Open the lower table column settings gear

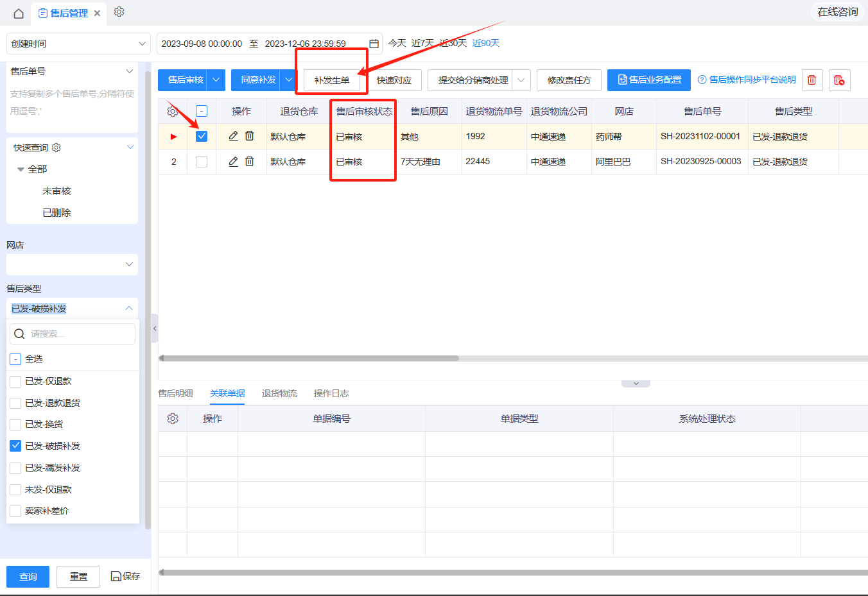click(172, 418)
